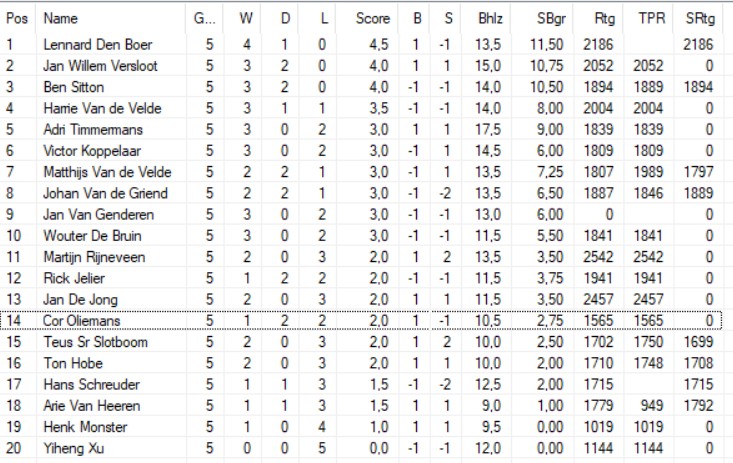The width and height of the screenshot is (733, 463).
Task: Click the truncated G... column header
Action: pos(203,18)
